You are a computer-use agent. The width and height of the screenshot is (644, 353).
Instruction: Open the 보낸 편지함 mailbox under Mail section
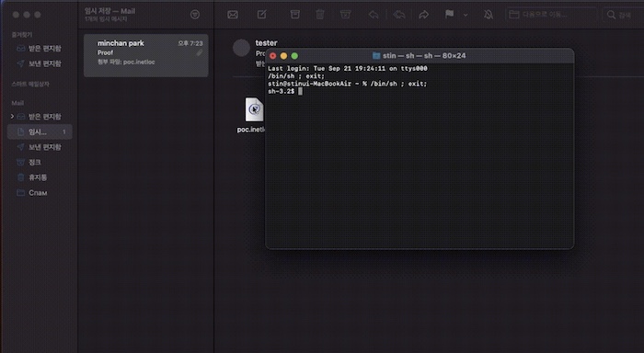[x=40, y=147]
